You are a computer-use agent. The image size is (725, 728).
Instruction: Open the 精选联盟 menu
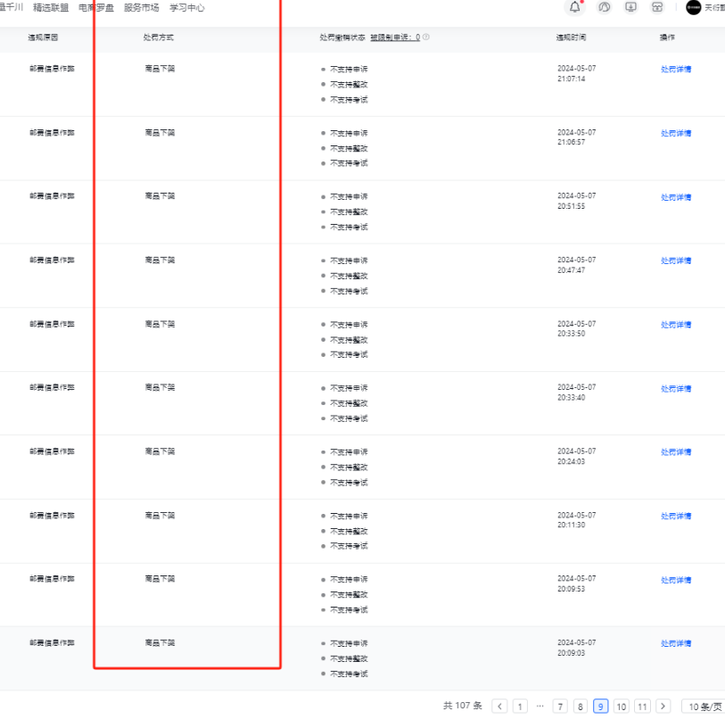(x=51, y=7)
